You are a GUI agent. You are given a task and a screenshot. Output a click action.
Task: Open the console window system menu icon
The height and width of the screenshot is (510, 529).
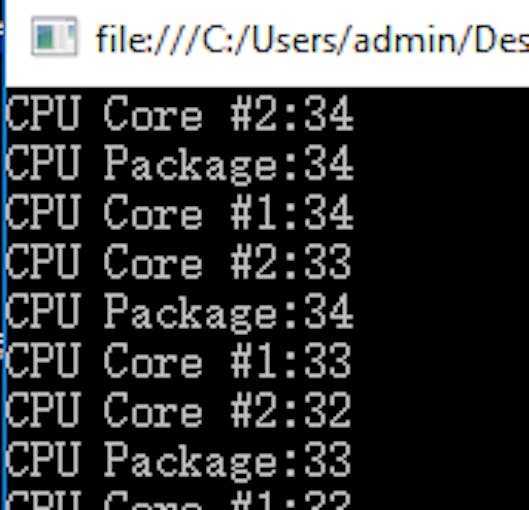click(x=54, y=36)
